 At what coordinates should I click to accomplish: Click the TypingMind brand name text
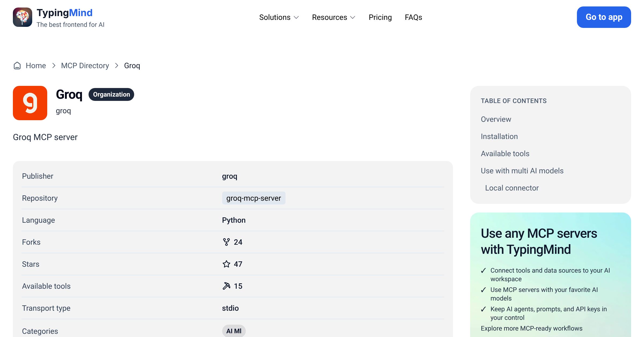click(64, 13)
